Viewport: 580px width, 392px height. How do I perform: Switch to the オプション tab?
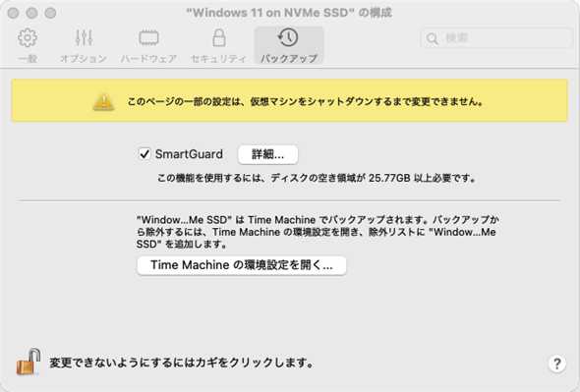[x=84, y=46]
